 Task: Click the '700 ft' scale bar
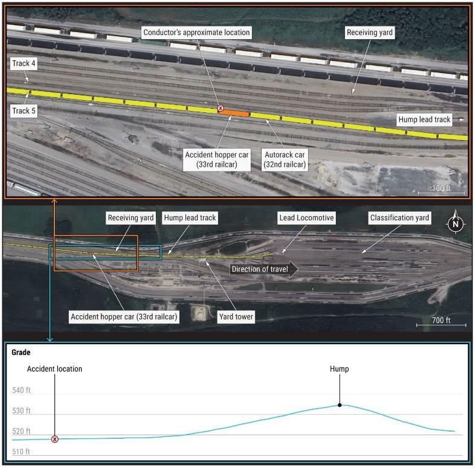click(441, 322)
